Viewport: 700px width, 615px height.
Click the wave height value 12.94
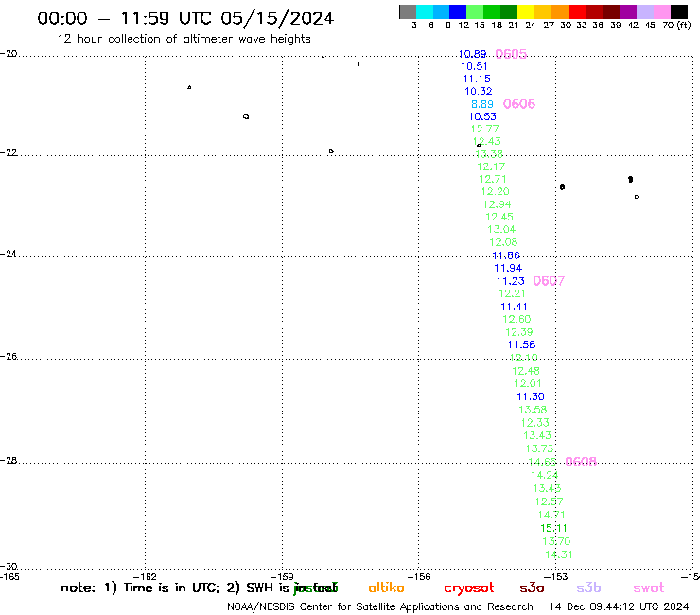click(498, 204)
